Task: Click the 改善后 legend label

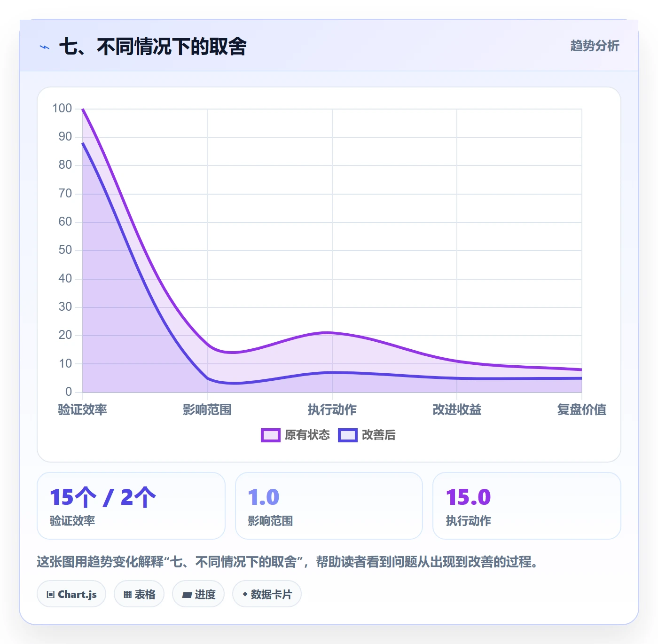Action: (x=378, y=435)
